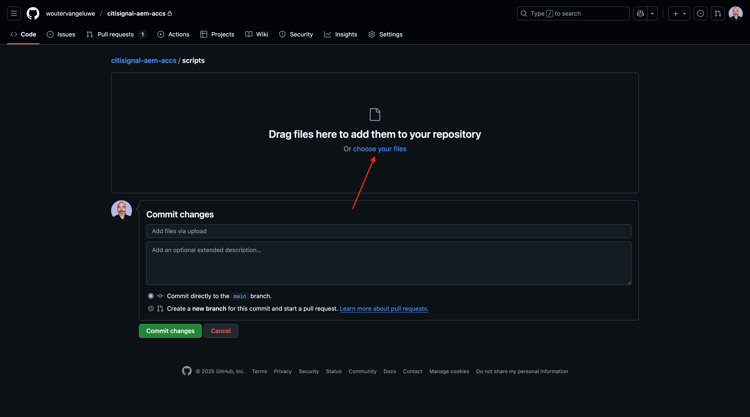The width and height of the screenshot is (750, 417).
Task: Open the Contact footer link
Action: (412, 372)
